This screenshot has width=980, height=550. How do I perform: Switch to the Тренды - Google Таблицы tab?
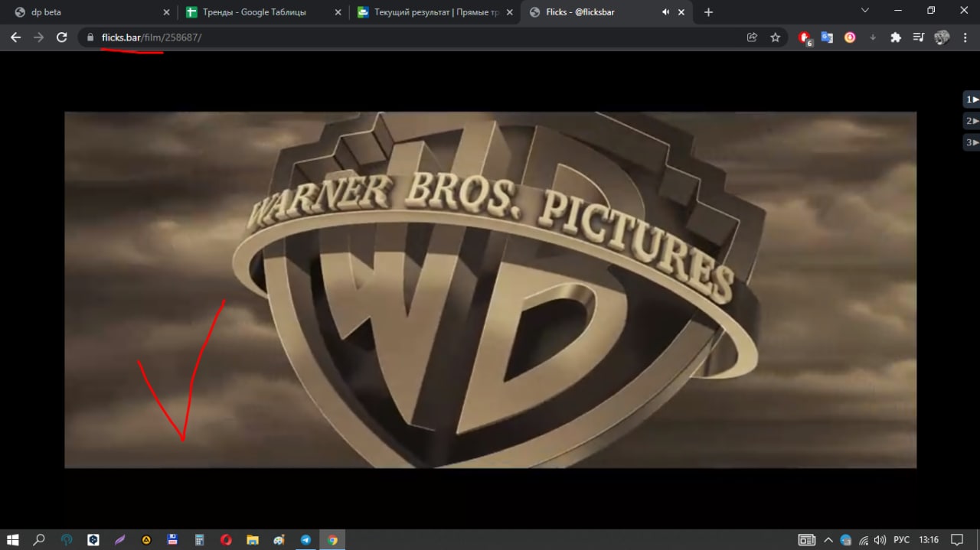point(263,11)
